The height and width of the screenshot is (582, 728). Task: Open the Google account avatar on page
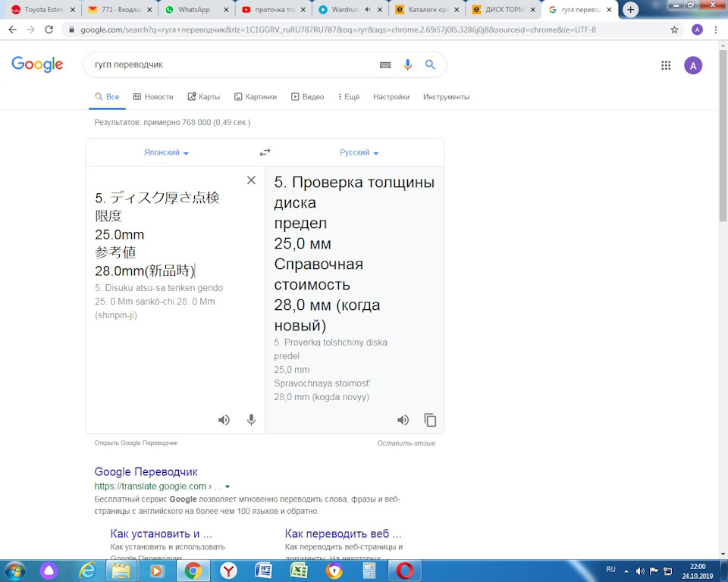pos(693,65)
